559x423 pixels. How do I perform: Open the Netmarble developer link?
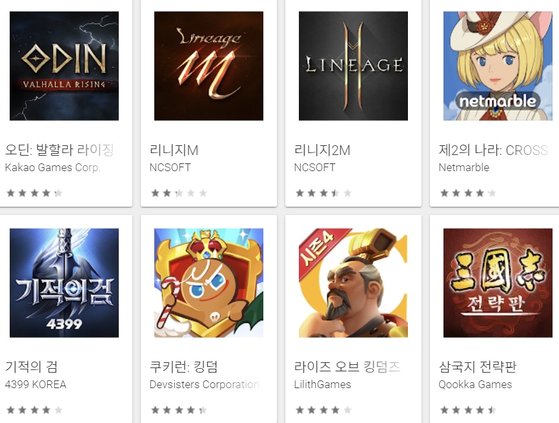pos(464,167)
